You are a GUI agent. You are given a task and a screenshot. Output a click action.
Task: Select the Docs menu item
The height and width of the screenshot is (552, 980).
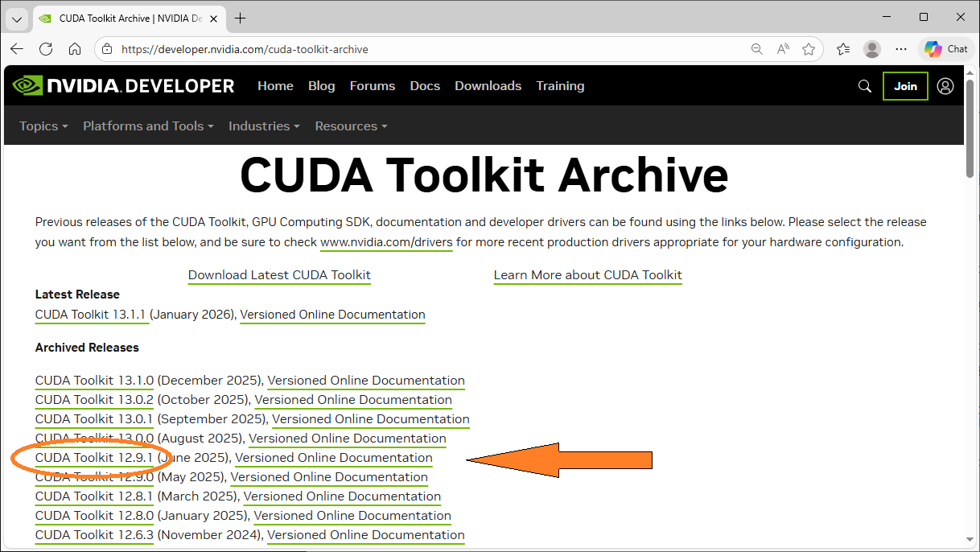tap(425, 85)
